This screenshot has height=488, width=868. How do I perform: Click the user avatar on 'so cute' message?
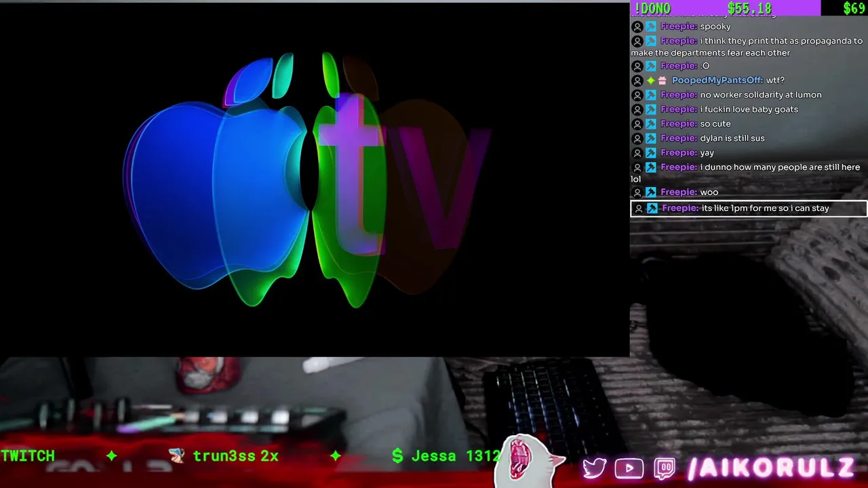(x=637, y=124)
